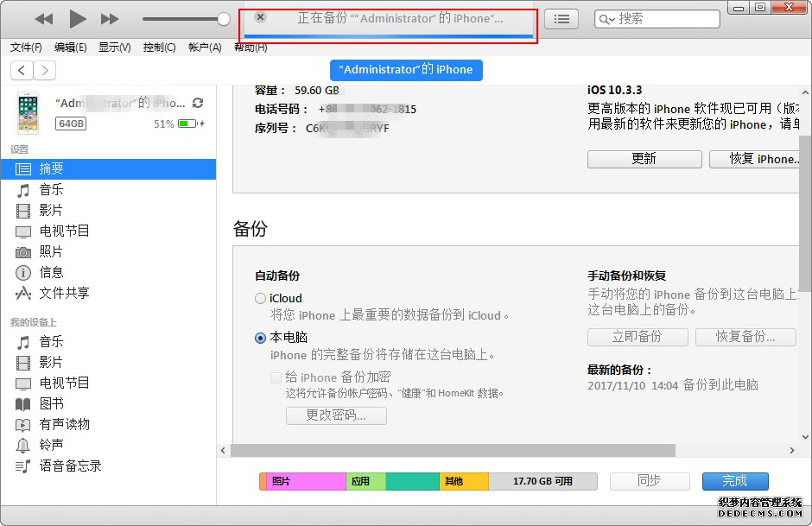
Task: Open the 控制(C) menu
Action: (160, 48)
